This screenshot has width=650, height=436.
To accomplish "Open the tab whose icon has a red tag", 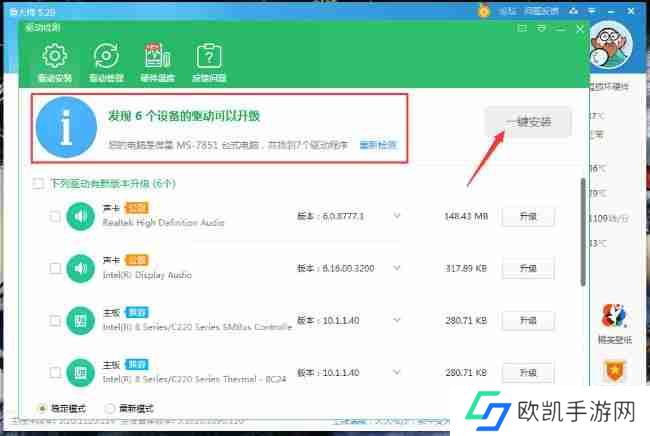I will pyautogui.click(x=157, y=63).
